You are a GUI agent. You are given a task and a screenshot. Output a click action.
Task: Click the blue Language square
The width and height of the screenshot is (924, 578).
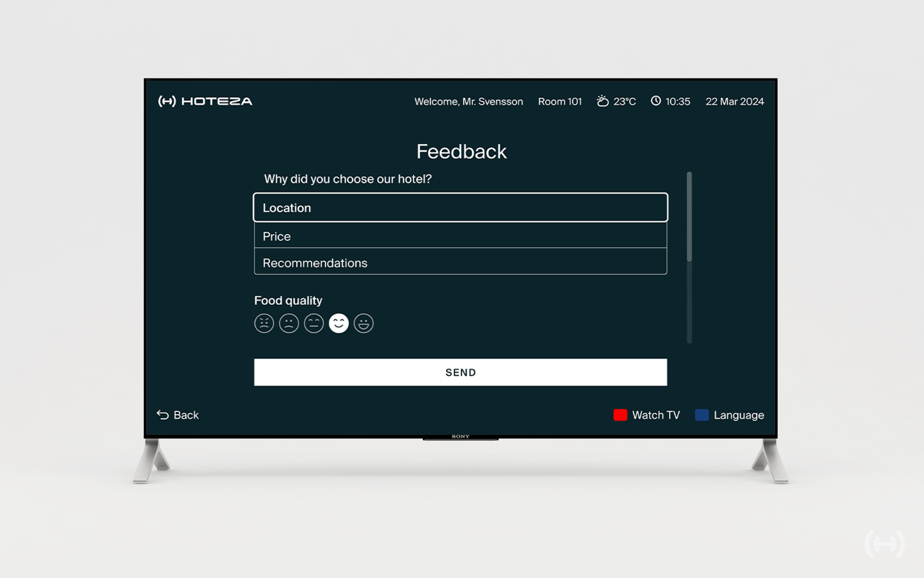[702, 415]
